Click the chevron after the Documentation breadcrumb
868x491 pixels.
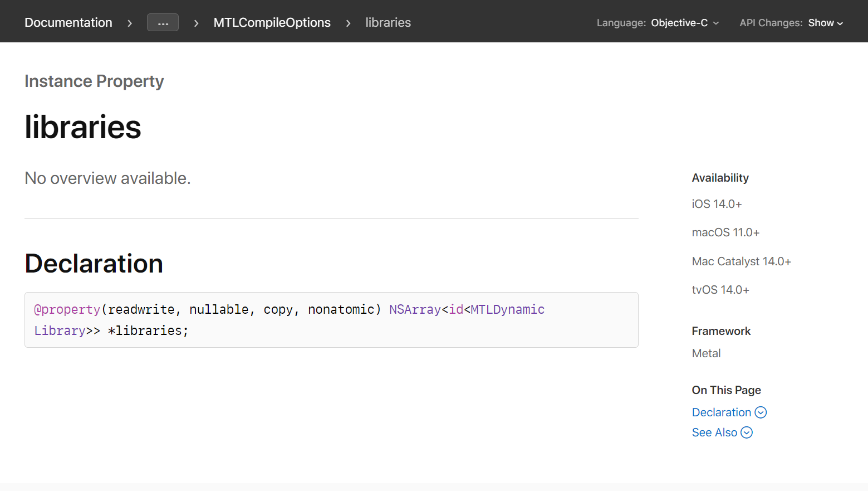[130, 23]
